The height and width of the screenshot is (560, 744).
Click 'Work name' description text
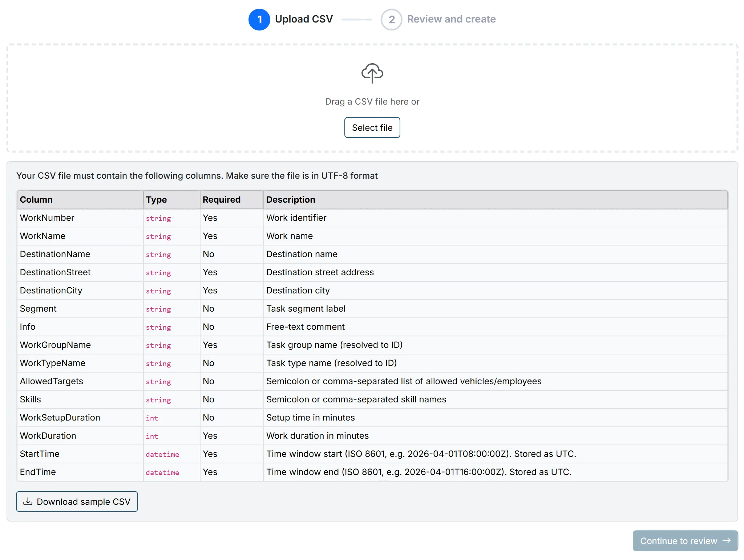coord(289,236)
